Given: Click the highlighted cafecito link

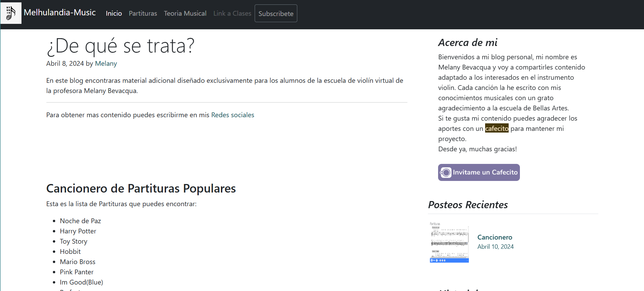Looking at the screenshot, I should (497, 128).
